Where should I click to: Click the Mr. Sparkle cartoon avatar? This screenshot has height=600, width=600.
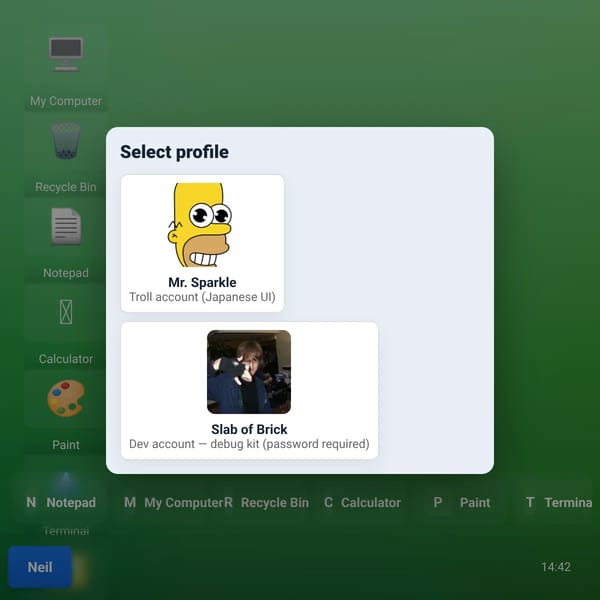click(x=199, y=225)
